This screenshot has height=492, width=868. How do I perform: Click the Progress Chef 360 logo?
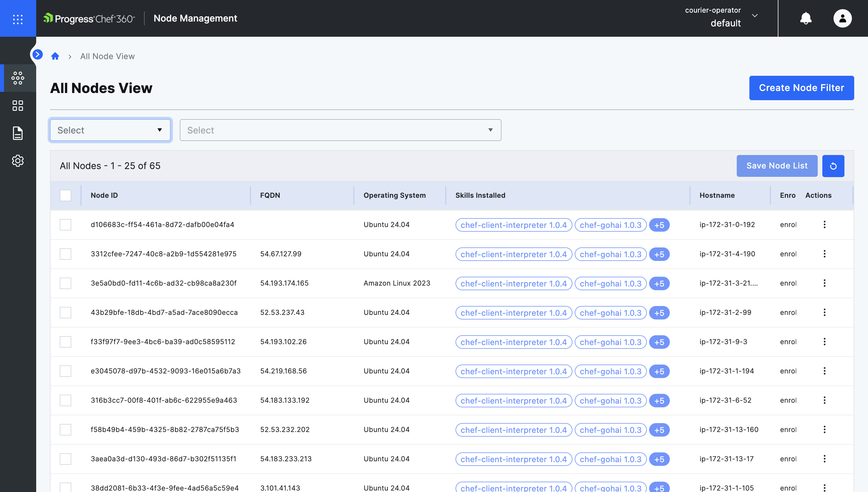coord(89,18)
